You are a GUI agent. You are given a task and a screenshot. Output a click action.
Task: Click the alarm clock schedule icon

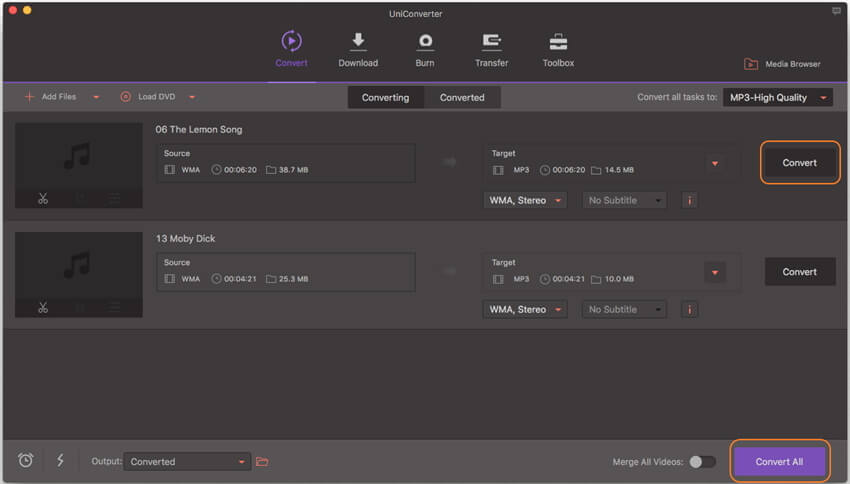point(25,460)
